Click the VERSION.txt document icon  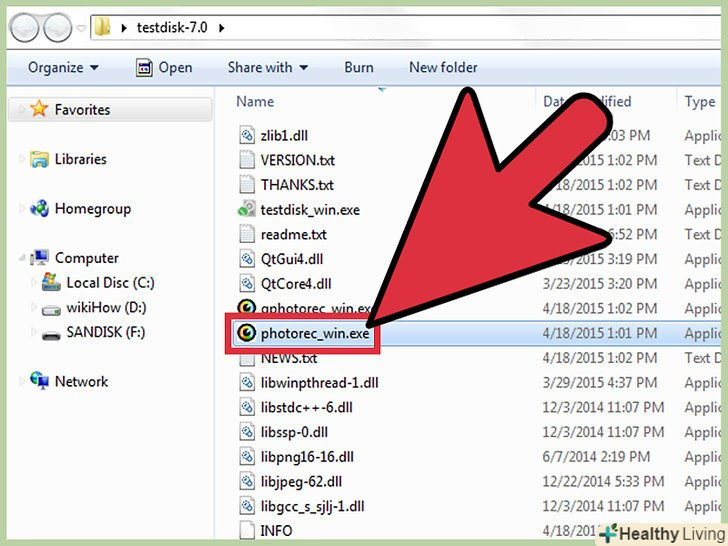pyautogui.click(x=247, y=160)
